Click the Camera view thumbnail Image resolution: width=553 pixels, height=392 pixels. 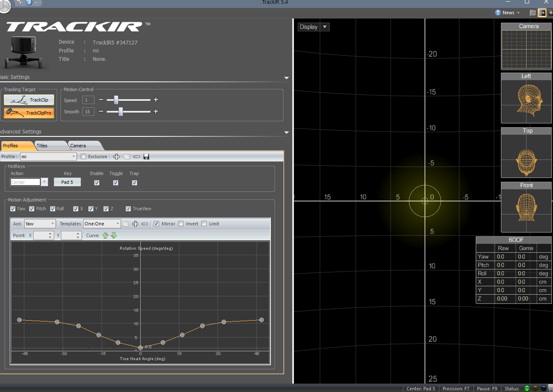click(x=526, y=46)
